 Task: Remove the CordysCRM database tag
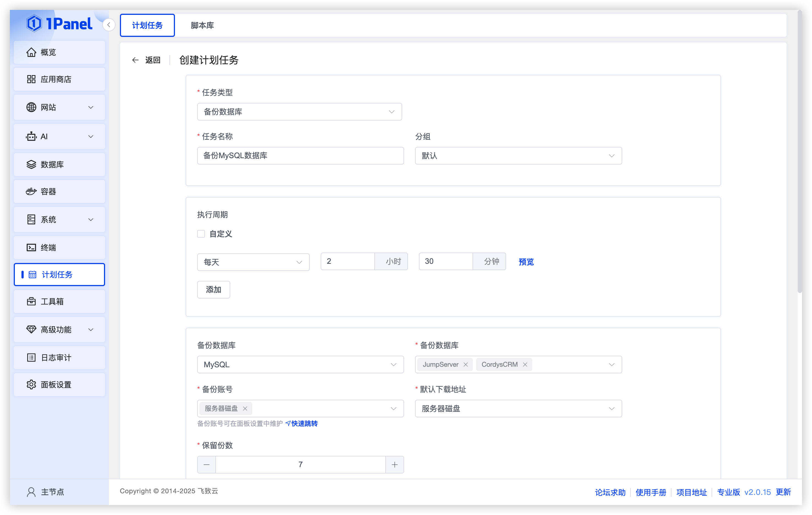pos(525,365)
